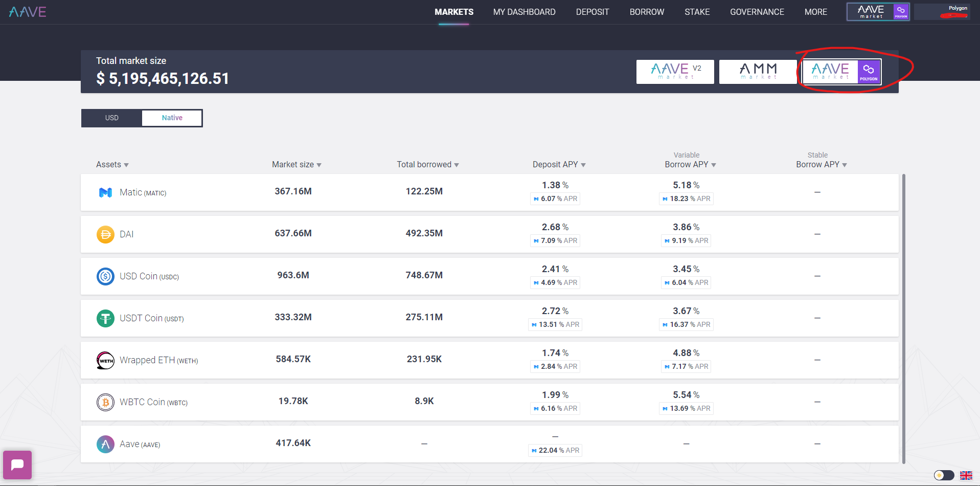The height and width of the screenshot is (486, 980).
Task: Click the 8.9K total borrowed value
Action: [424, 401]
